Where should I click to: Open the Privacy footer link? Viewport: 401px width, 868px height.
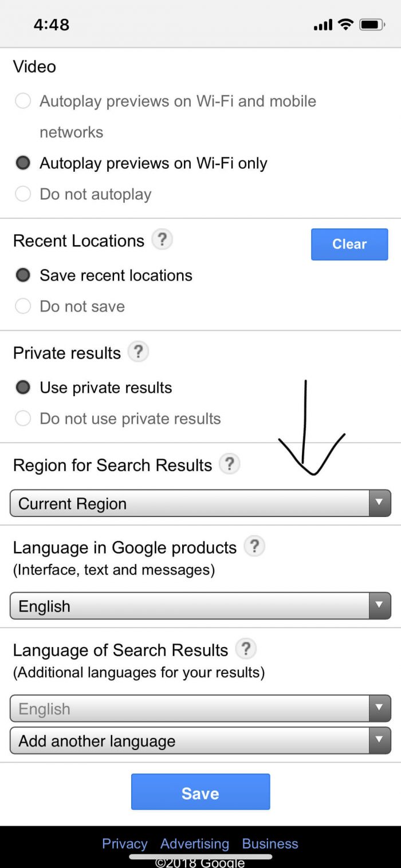125,843
